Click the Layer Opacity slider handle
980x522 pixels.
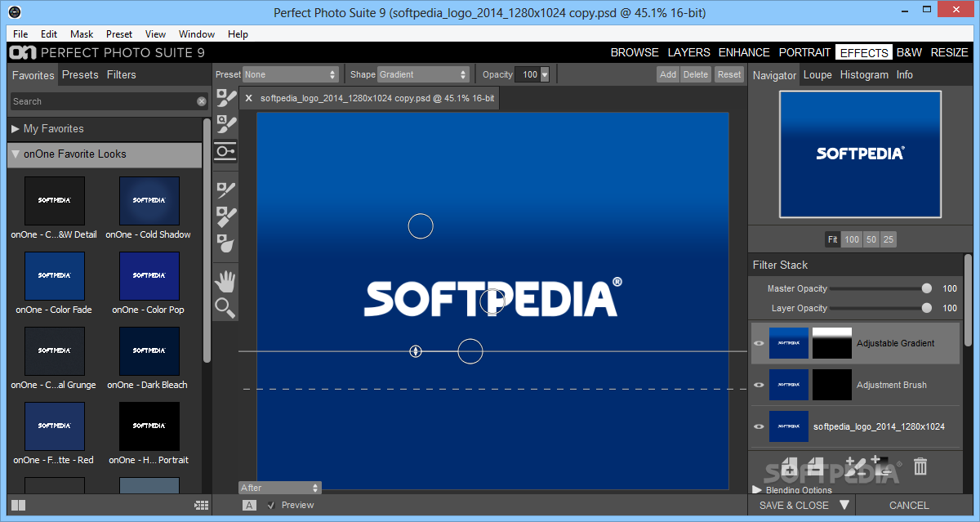point(927,308)
